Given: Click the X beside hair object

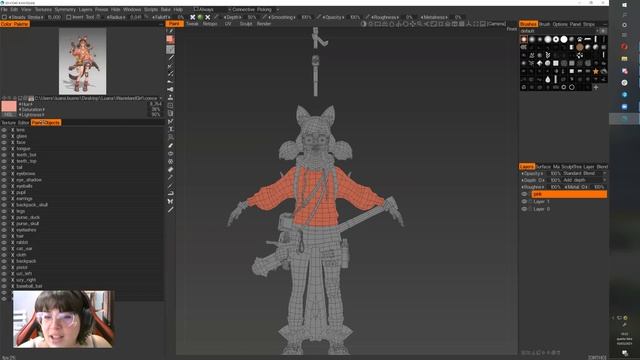Looking at the screenshot, I should 12,236.
